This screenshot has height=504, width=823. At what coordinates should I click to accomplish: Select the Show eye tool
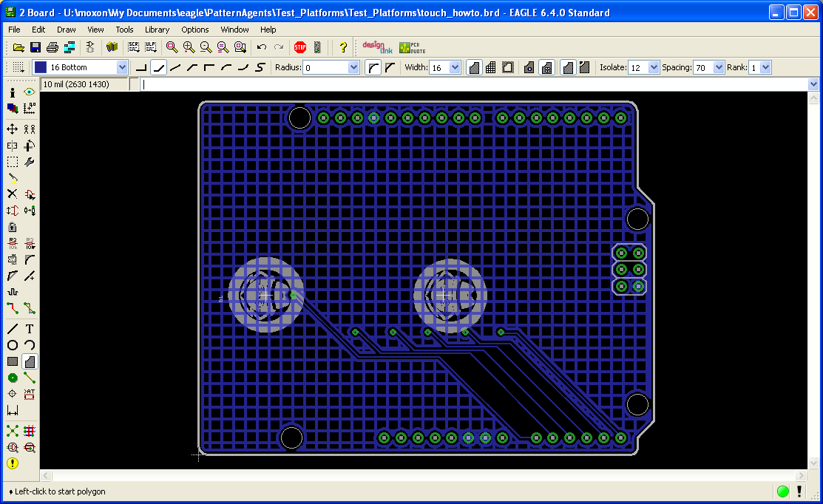tap(30, 92)
